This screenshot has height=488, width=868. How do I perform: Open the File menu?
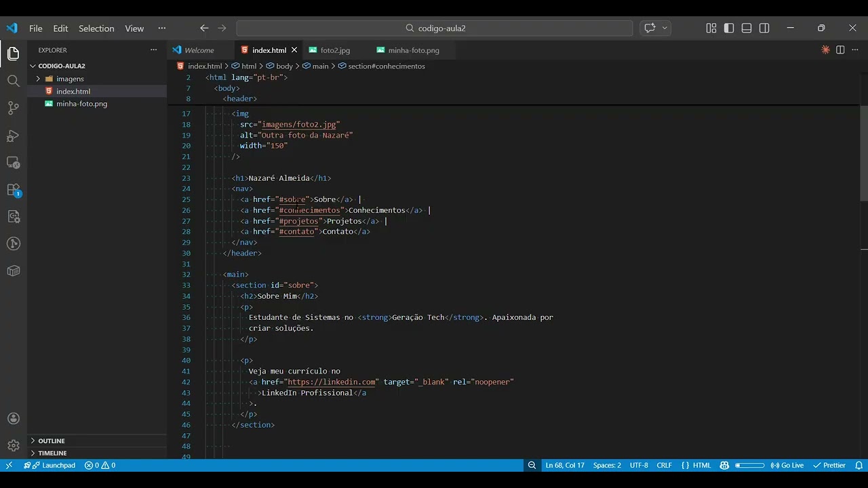click(x=35, y=28)
